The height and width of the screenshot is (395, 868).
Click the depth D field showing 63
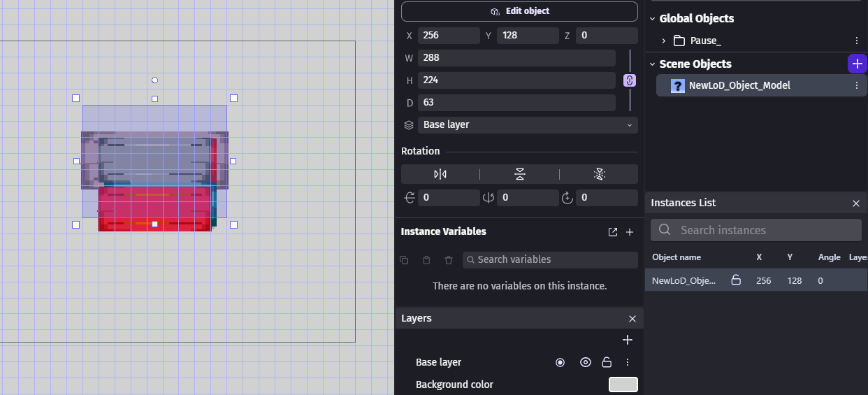pyautogui.click(x=516, y=102)
